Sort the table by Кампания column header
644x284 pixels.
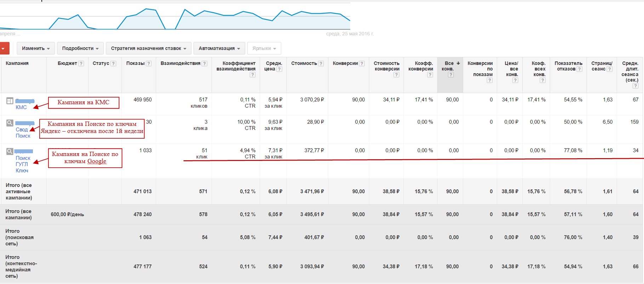tap(17, 63)
